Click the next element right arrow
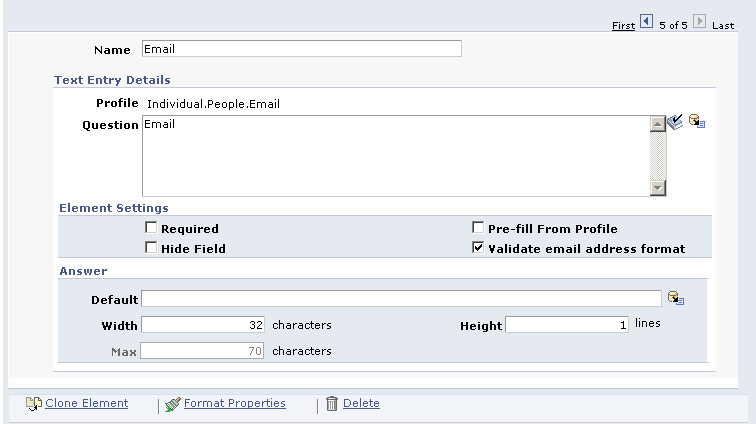756x424 pixels. (699, 22)
